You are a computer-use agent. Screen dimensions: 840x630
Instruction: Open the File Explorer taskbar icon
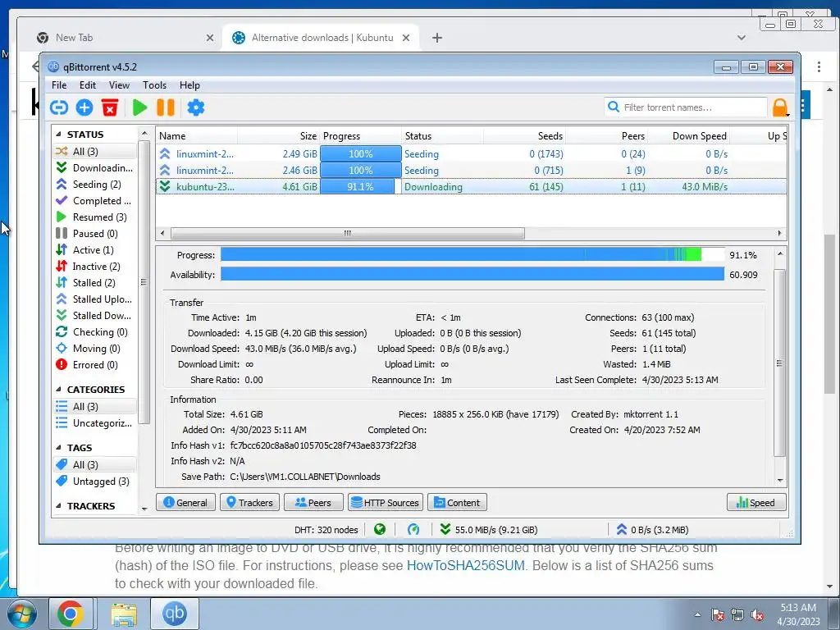(124, 614)
